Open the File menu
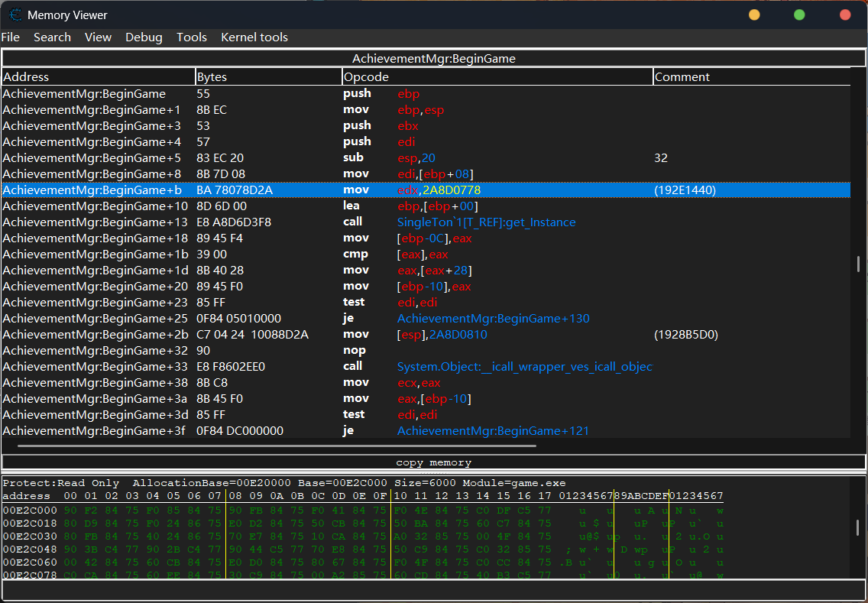The height and width of the screenshot is (603, 868). pos(11,37)
